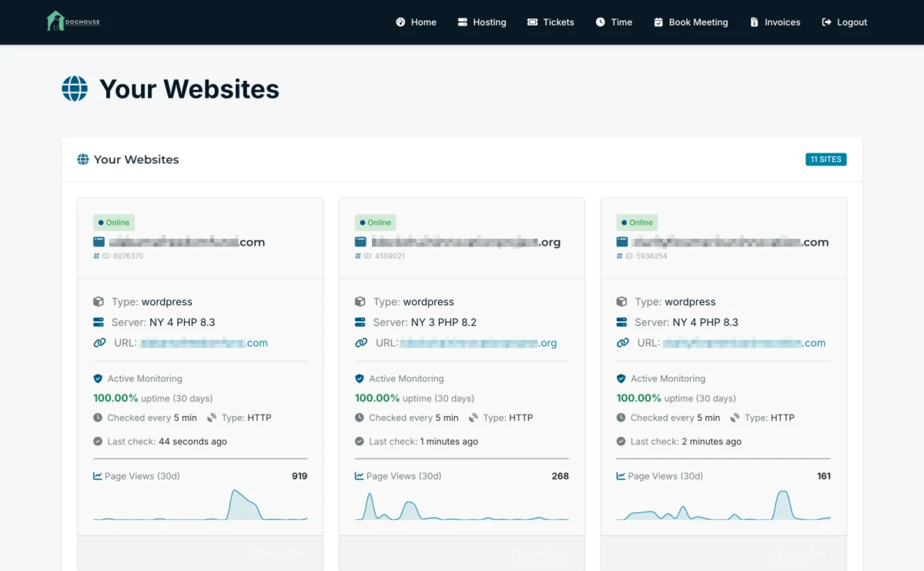
Task: Click the Server: NY 3 PHP 8.2 text
Action: pyautogui.click(x=425, y=322)
